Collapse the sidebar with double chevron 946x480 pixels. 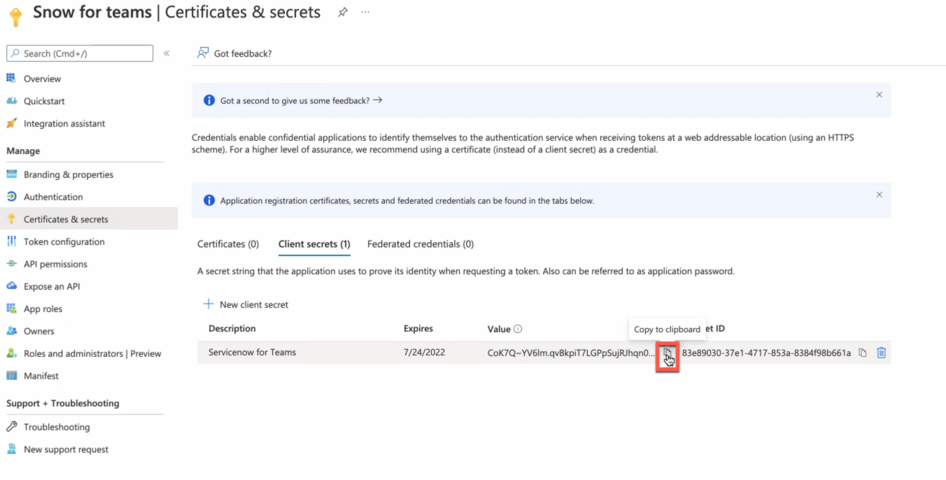167,53
